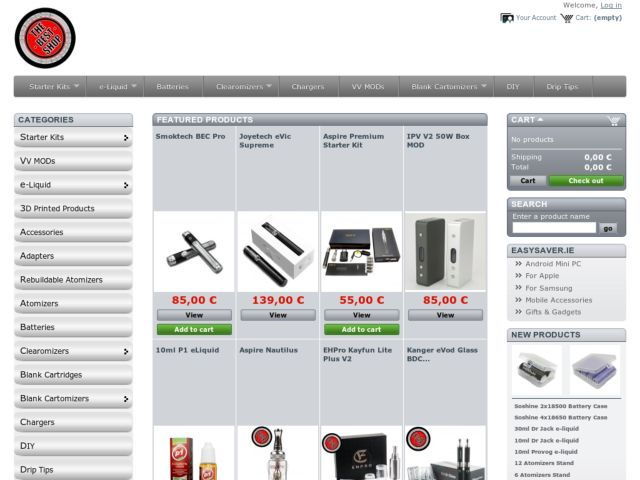This screenshot has height=480, width=640.
Task: Expand e-Liquid arrow in Categories sidebar
Action: pos(126,185)
